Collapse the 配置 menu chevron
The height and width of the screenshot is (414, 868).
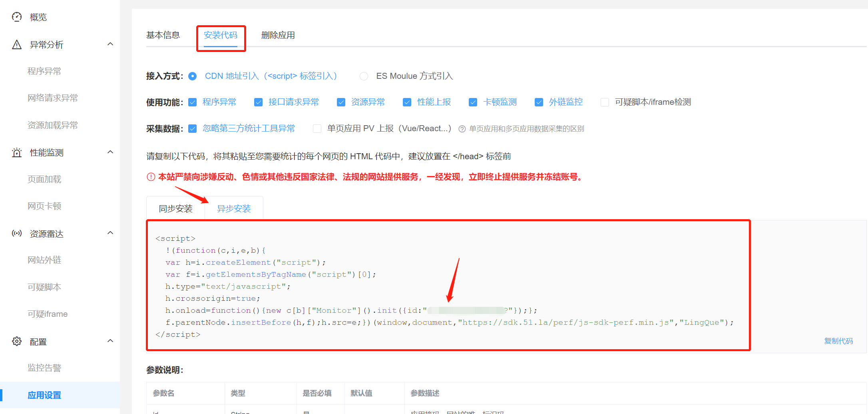(110, 341)
